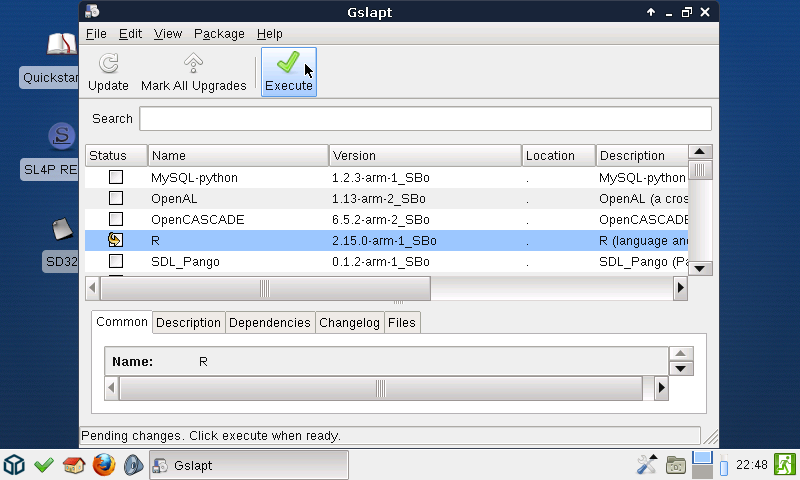The image size is (800, 480).
Task: Select the OpenAL package name
Action: tap(174, 198)
